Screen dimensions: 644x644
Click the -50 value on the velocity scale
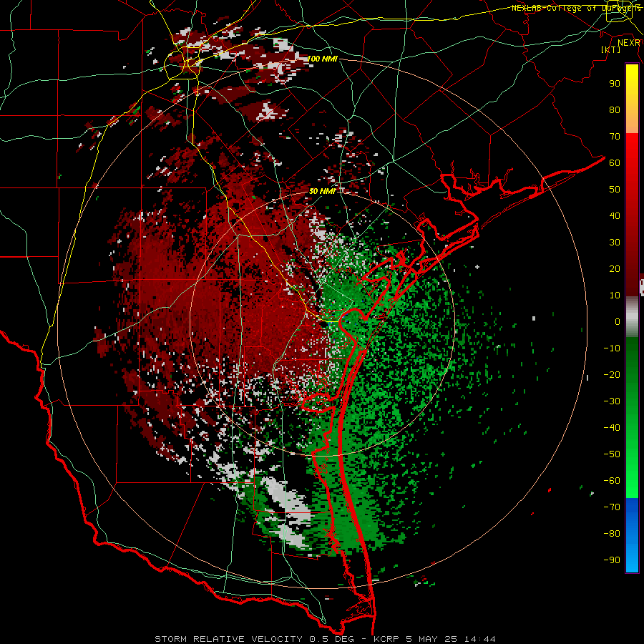coord(612,454)
